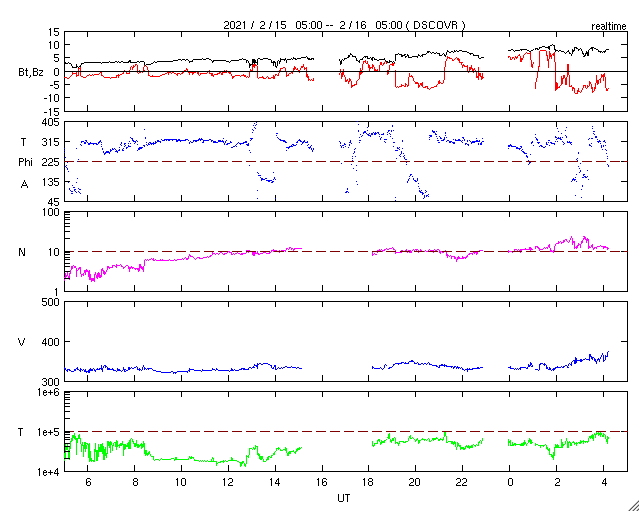This screenshot has width=640, height=512.
Task: Click the '315' tick value
Action: pyautogui.click(x=51, y=142)
